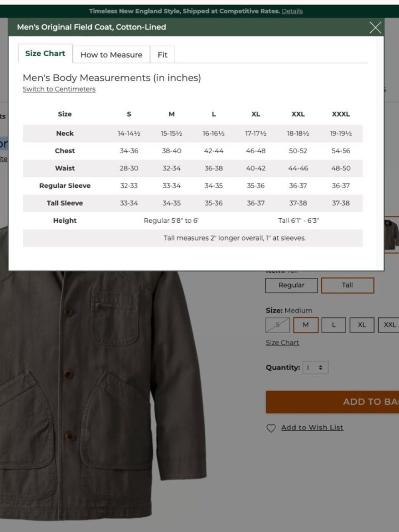Select size L
The image size is (399, 532).
[x=334, y=325]
